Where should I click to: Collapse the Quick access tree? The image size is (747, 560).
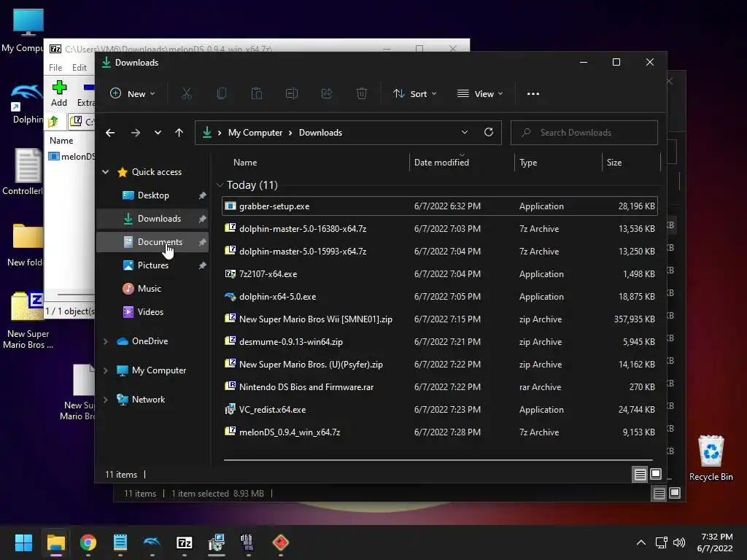tap(105, 172)
